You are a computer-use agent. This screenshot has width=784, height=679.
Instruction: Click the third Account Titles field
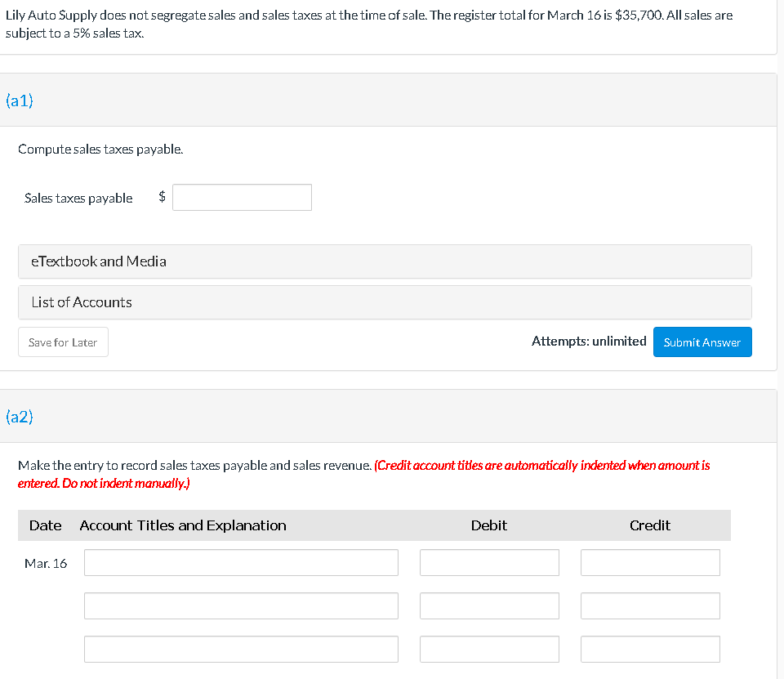pyautogui.click(x=241, y=649)
